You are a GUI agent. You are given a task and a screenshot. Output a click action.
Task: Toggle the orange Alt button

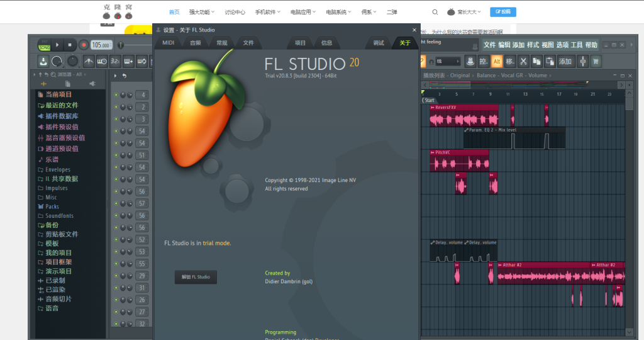pyautogui.click(x=497, y=62)
